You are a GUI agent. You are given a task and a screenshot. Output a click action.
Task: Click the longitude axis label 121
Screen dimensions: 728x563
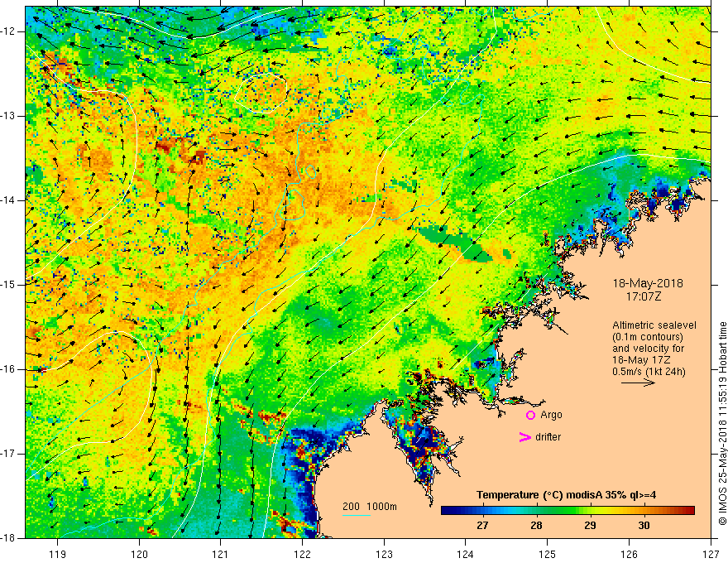tap(221, 554)
